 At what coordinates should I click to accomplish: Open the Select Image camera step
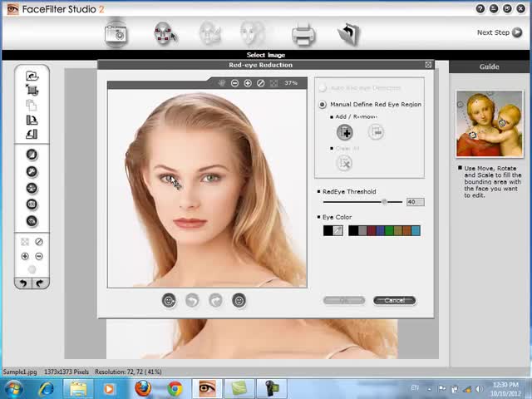(x=116, y=33)
